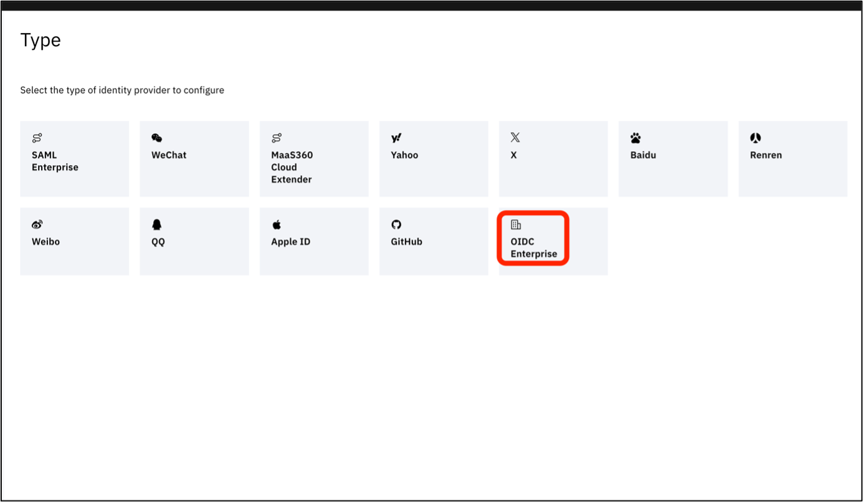
Task: Select the Apple ID provider tile
Action: click(x=313, y=241)
